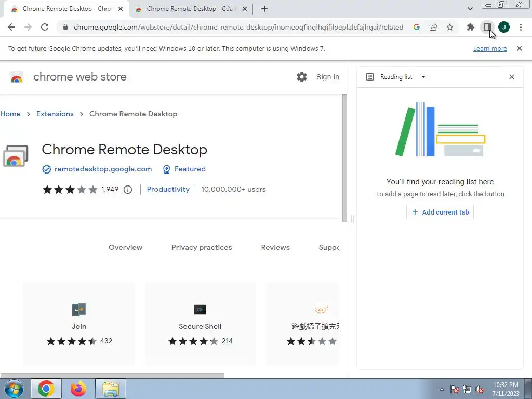
Task: Click the Chrome Remote Desktop breadcrumb text
Action: tap(134, 114)
